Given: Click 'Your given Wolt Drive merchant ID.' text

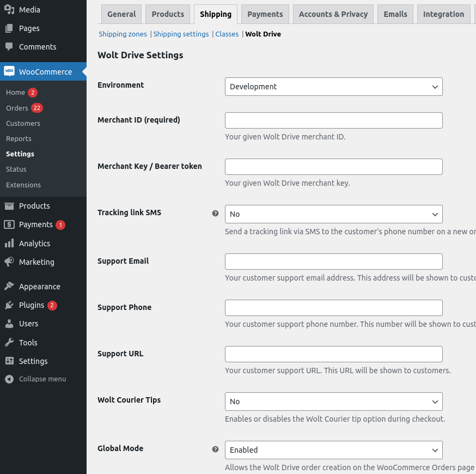Looking at the screenshot, I should 285,137.
